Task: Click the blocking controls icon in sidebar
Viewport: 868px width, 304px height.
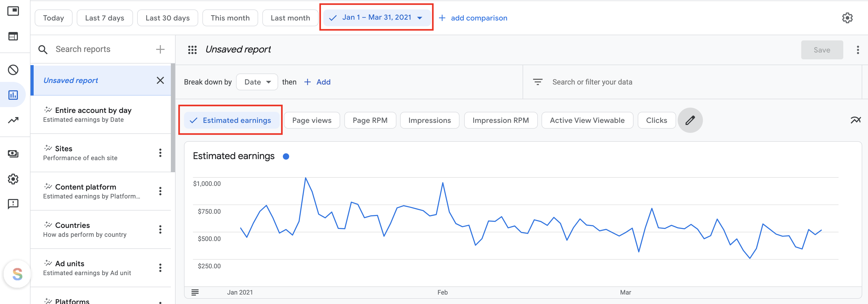Action: (13, 70)
